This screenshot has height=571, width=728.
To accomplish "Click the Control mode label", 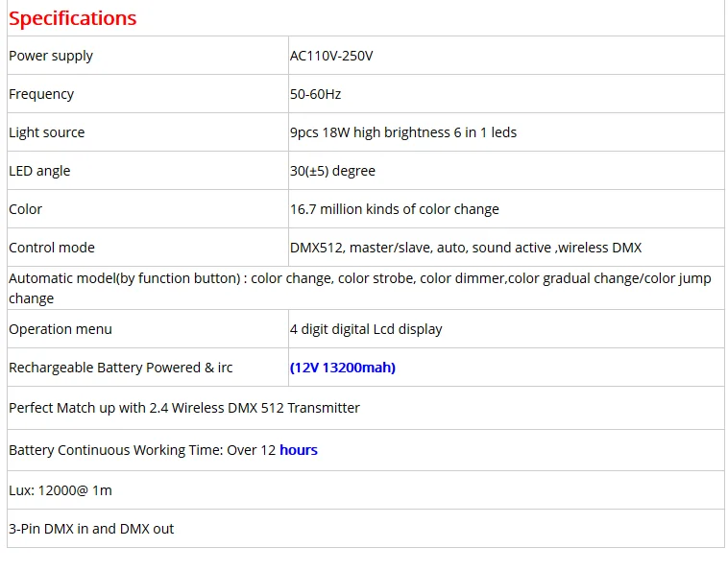I will tap(52, 248).
